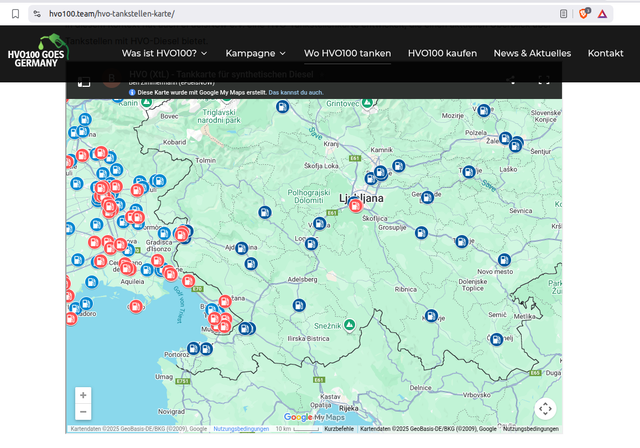Select blue fuel marker right of Kamnik
The image size is (640, 448).
click(398, 166)
